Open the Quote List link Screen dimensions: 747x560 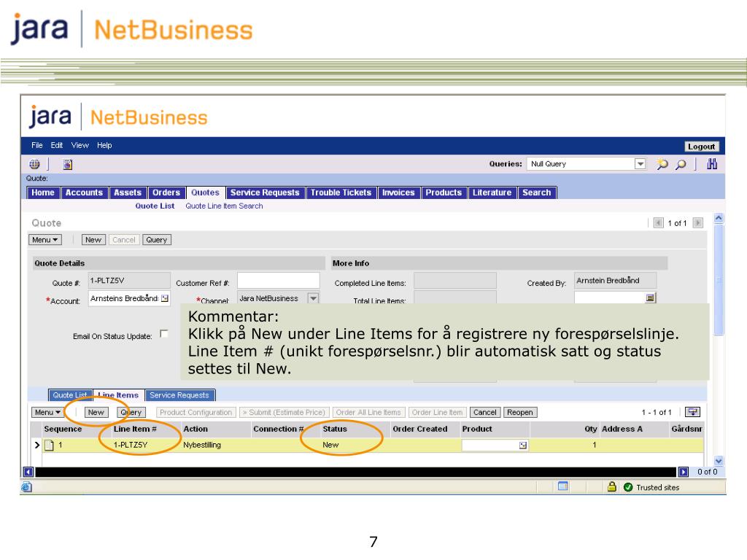[x=155, y=206]
